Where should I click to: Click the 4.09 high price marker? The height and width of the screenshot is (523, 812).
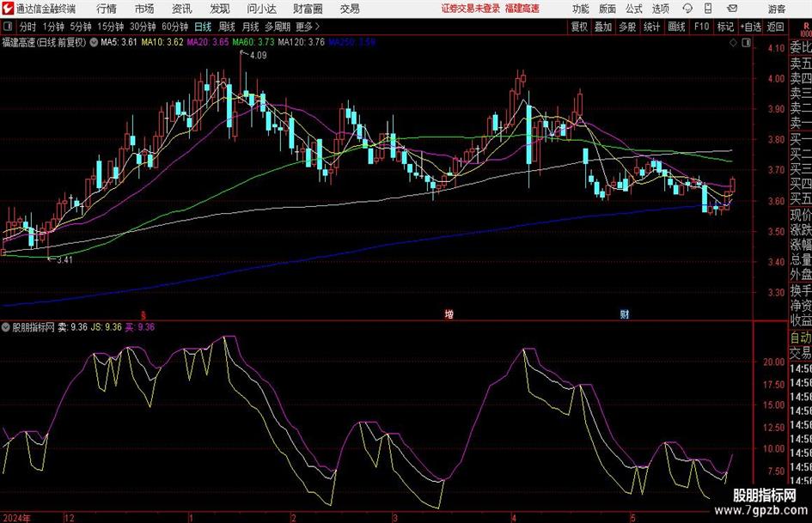pos(258,56)
